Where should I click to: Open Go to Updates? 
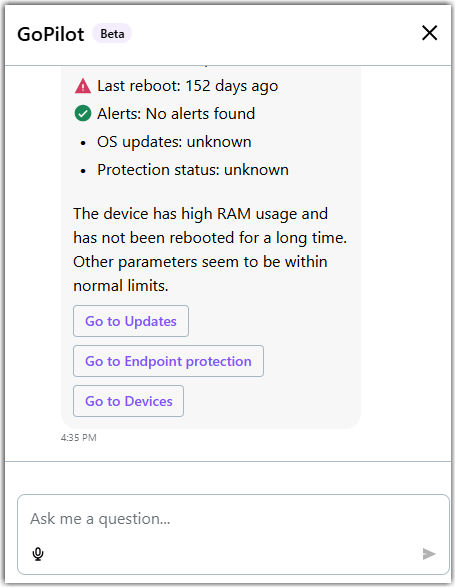(x=131, y=322)
